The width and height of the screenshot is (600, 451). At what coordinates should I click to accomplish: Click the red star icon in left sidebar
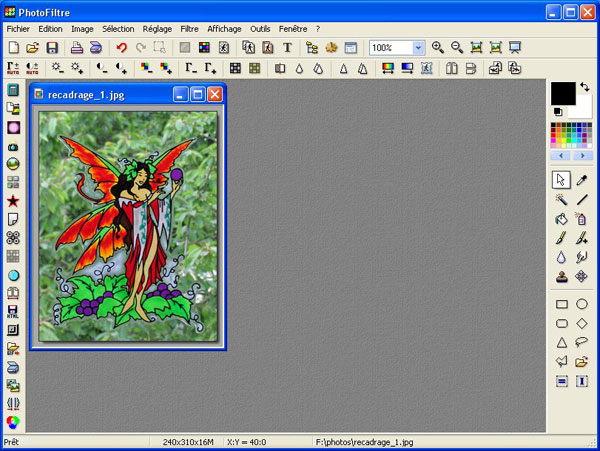[13, 201]
